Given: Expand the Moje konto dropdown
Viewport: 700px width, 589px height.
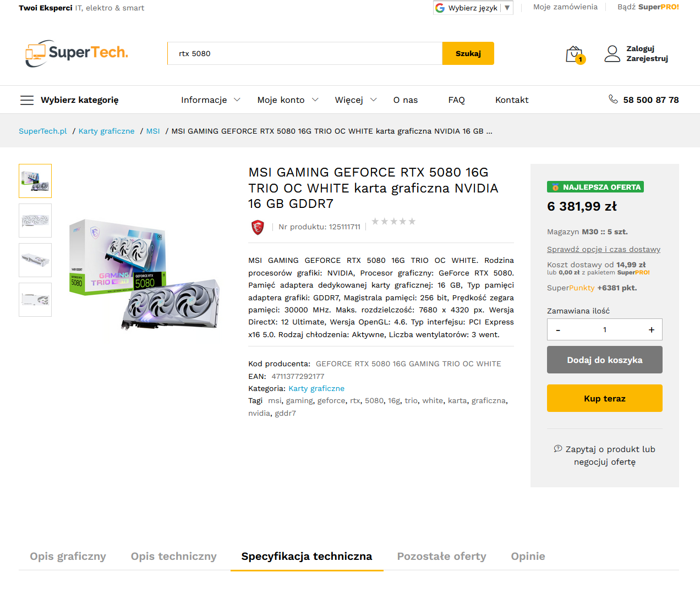Looking at the screenshot, I should tap(288, 100).
